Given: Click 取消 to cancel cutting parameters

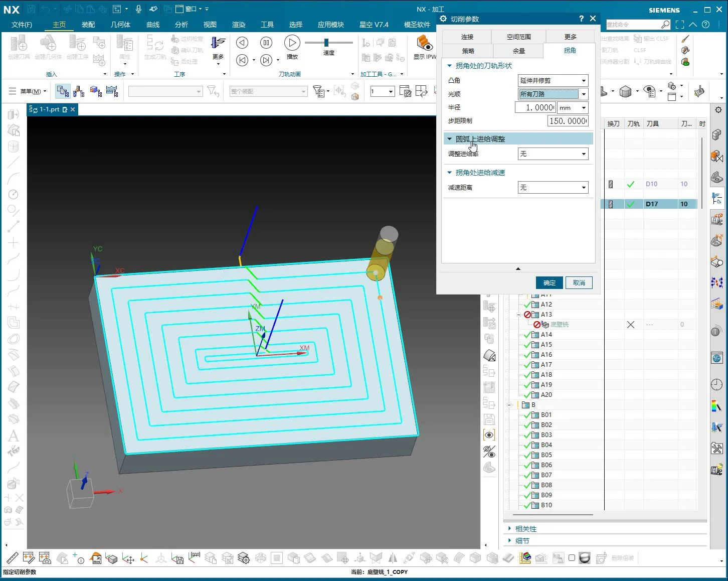Looking at the screenshot, I should point(579,282).
